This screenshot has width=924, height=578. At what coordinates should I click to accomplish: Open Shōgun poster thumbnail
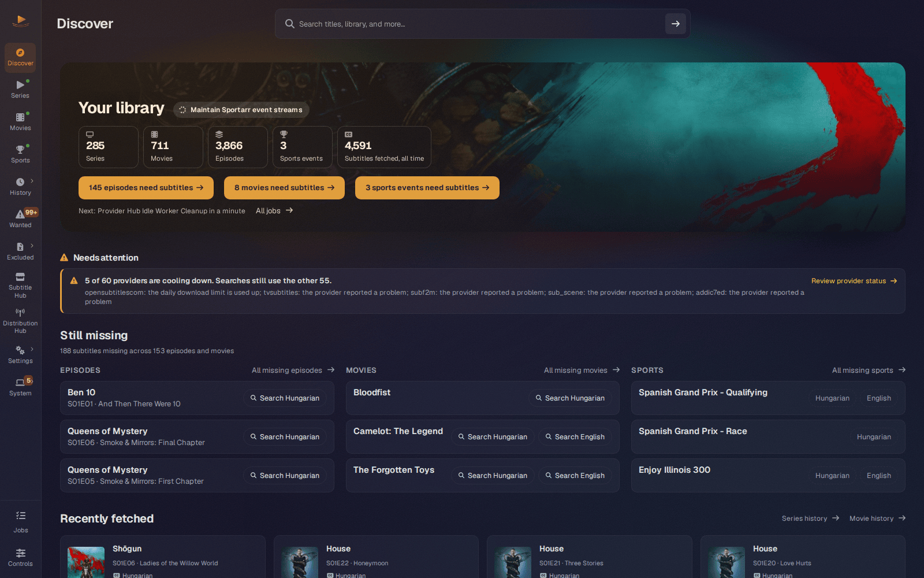coord(86,562)
